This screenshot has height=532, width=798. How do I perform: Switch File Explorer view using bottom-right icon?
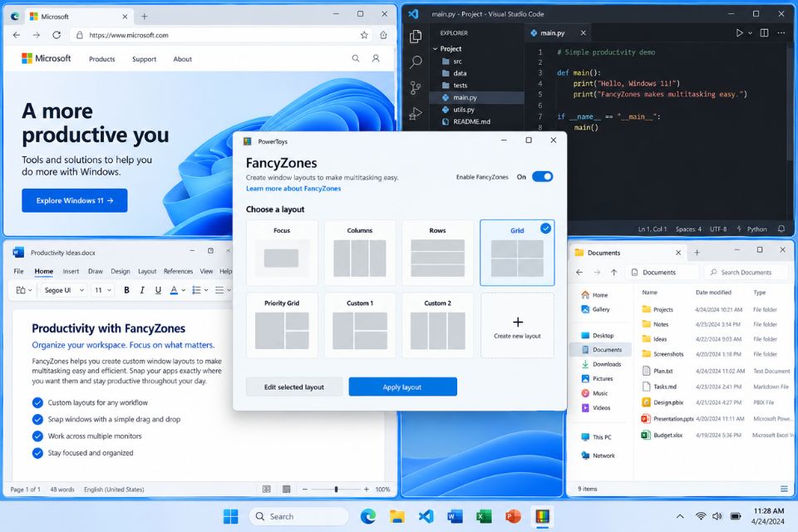(x=784, y=489)
